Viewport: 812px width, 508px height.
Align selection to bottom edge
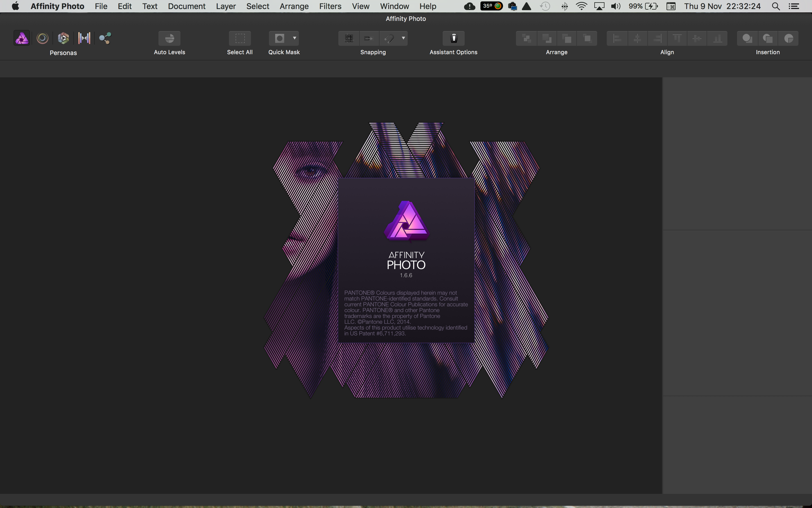pos(717,38)
